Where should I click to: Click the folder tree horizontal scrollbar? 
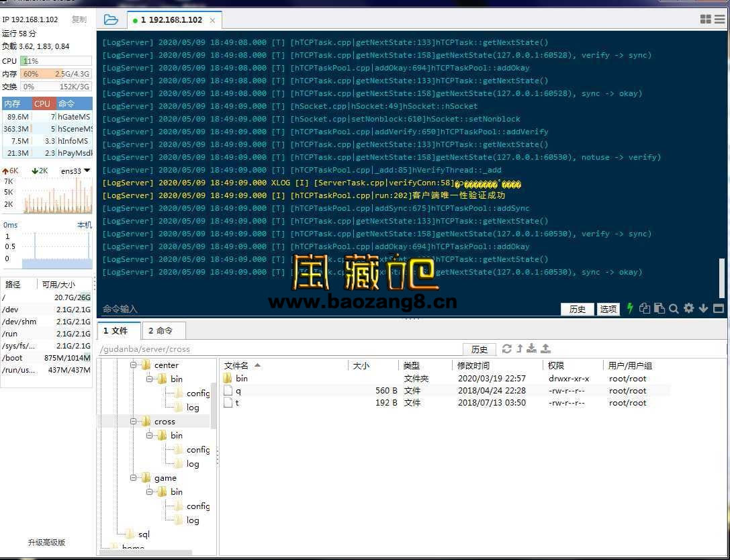coord(145,553)
